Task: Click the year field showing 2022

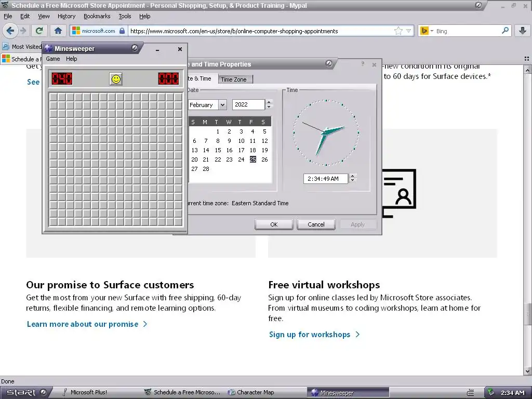Action: tap(248, 104)
